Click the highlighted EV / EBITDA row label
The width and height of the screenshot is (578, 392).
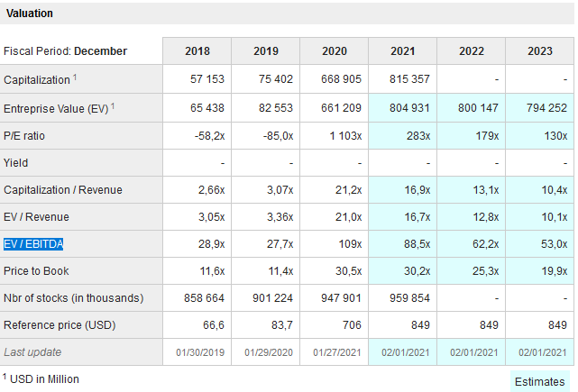pos(33,244)
